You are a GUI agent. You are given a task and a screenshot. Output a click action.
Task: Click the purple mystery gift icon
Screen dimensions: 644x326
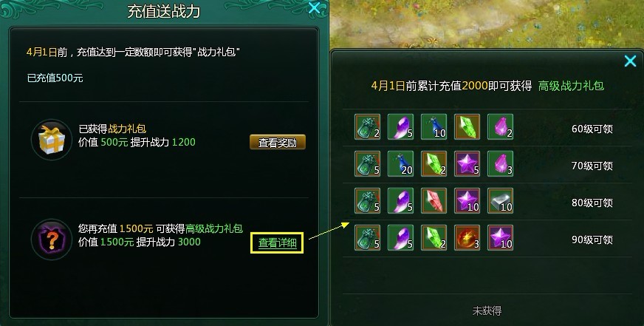pyautogui.click(x=52, y=240)
